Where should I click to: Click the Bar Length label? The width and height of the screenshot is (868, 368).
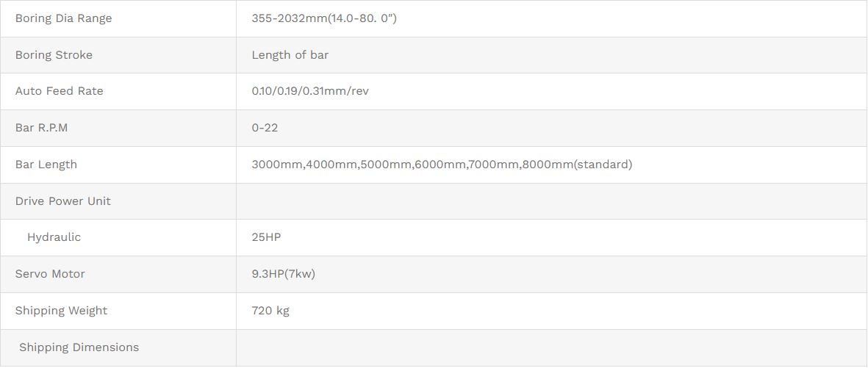coord(46,165)
